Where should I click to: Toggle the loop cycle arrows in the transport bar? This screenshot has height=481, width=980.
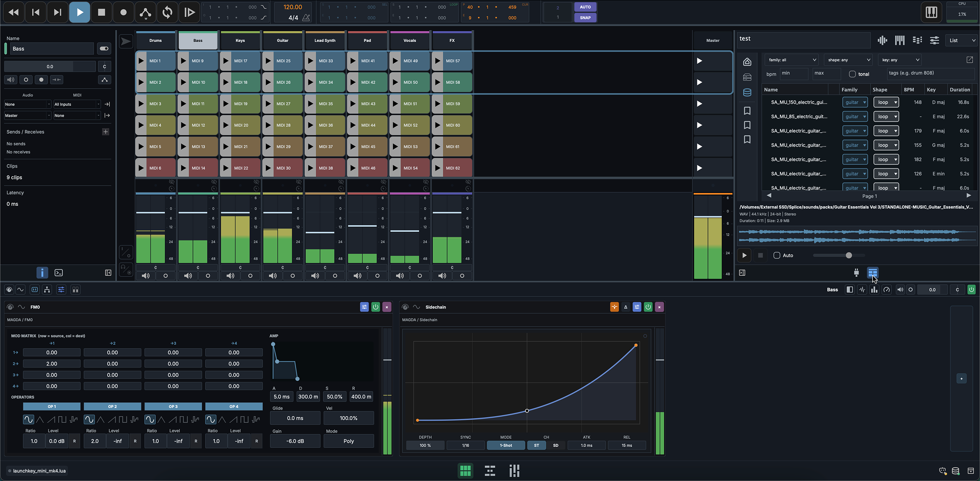(167, 12)
